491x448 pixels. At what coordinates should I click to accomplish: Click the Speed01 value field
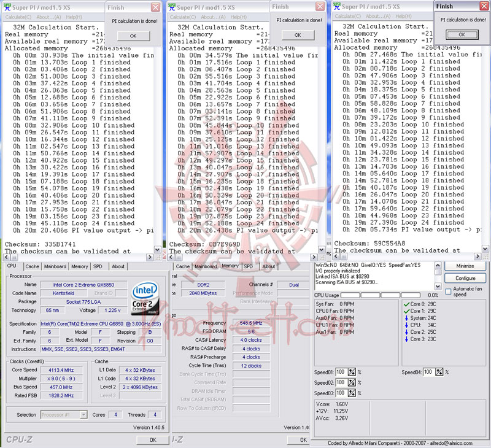(x=341, y=372)
